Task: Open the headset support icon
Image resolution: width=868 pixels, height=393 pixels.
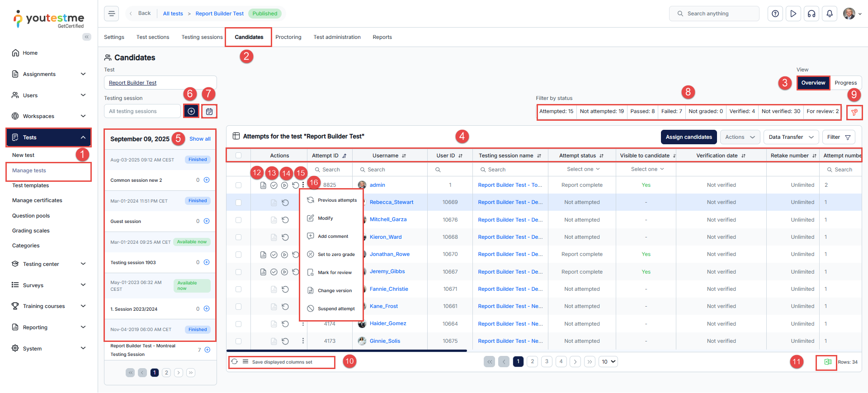Action: [811, 14]
